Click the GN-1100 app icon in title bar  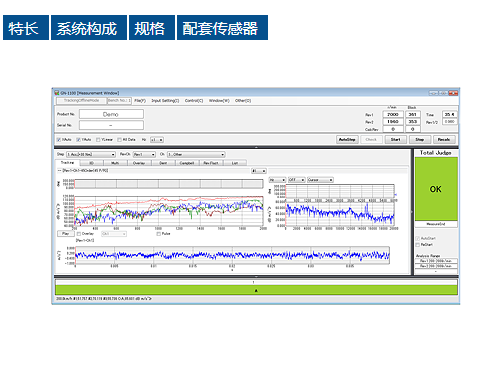57,93
